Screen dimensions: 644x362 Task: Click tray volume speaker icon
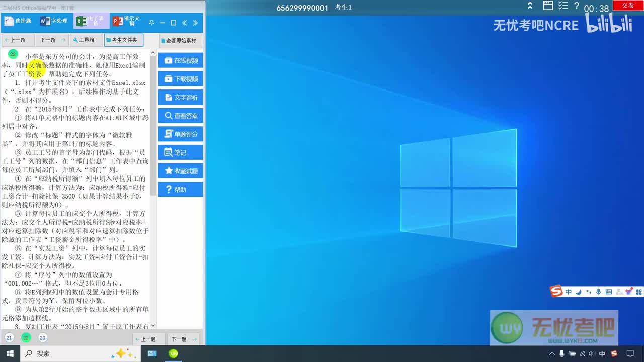click(x=591, y=354)
